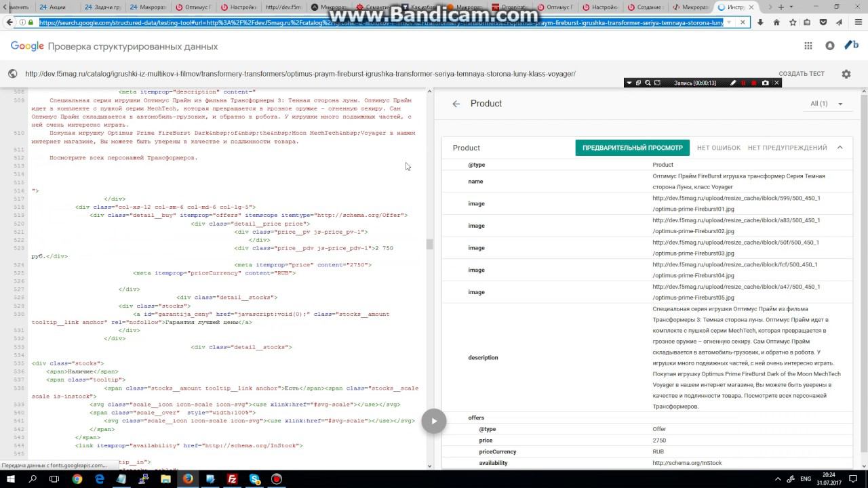
Task: Open the All (1) filter dropdown
Action: coord(827,104)
